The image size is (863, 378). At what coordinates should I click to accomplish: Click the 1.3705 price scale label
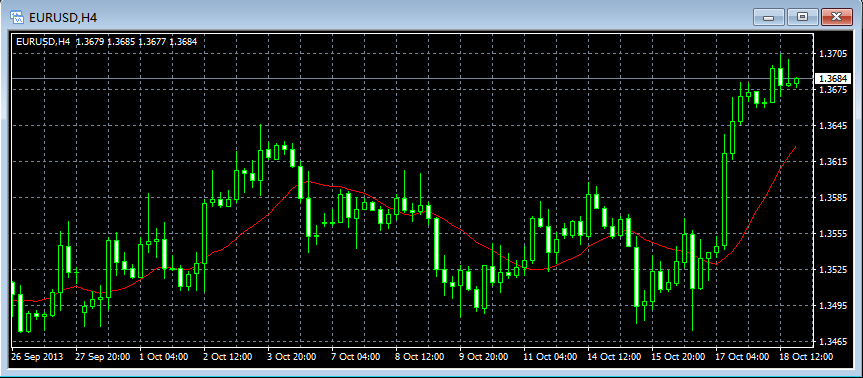tap(833, 54)
